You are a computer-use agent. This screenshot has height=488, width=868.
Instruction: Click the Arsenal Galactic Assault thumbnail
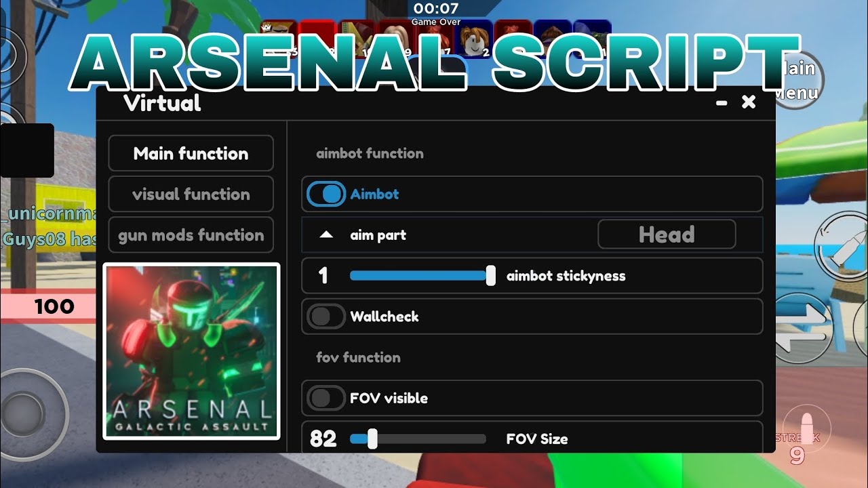point(191,351)
